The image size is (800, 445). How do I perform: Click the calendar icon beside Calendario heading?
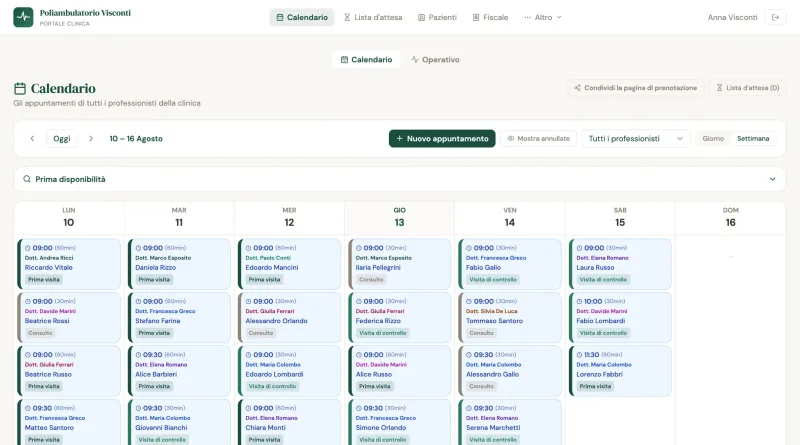pyautogui.click(x=20, y=89)
